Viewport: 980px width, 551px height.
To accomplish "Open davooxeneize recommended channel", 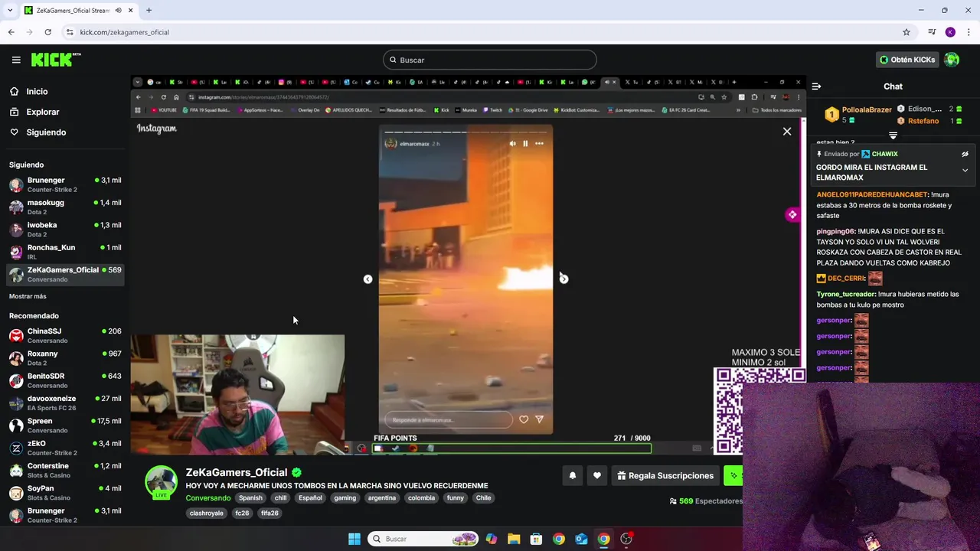I will click(65, 403).
